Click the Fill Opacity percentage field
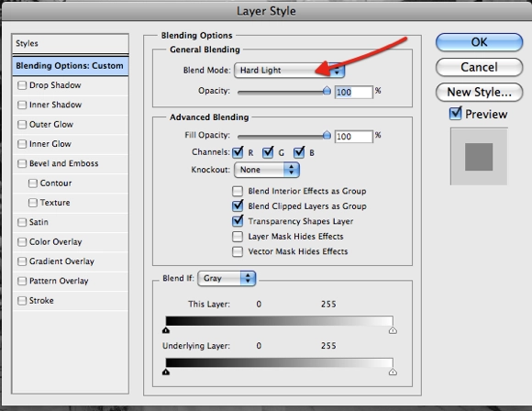 point(353,137)
